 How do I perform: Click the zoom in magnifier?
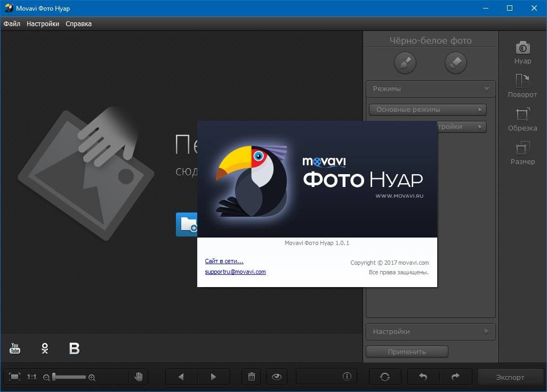pos(92,378)
